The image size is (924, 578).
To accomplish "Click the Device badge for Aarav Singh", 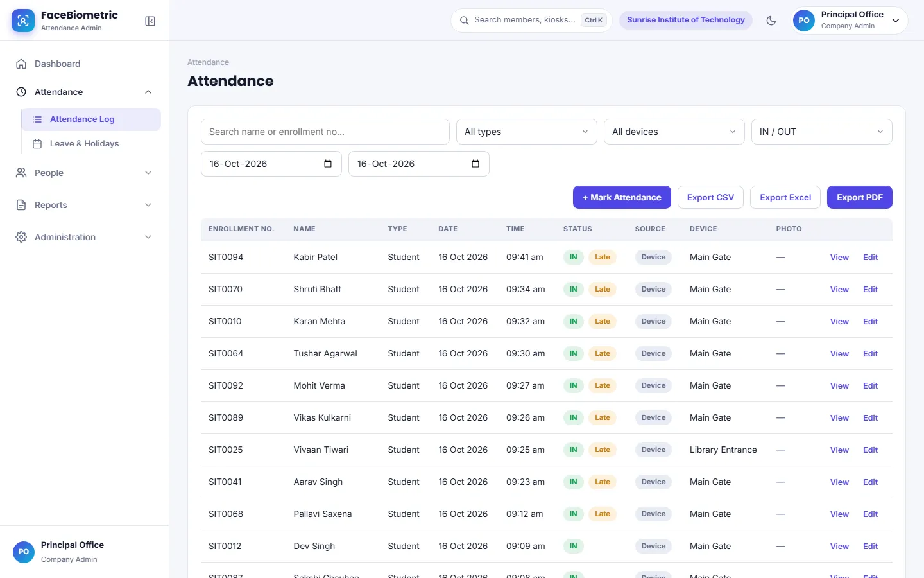I will pyautogui.click(x=653, y=482).
